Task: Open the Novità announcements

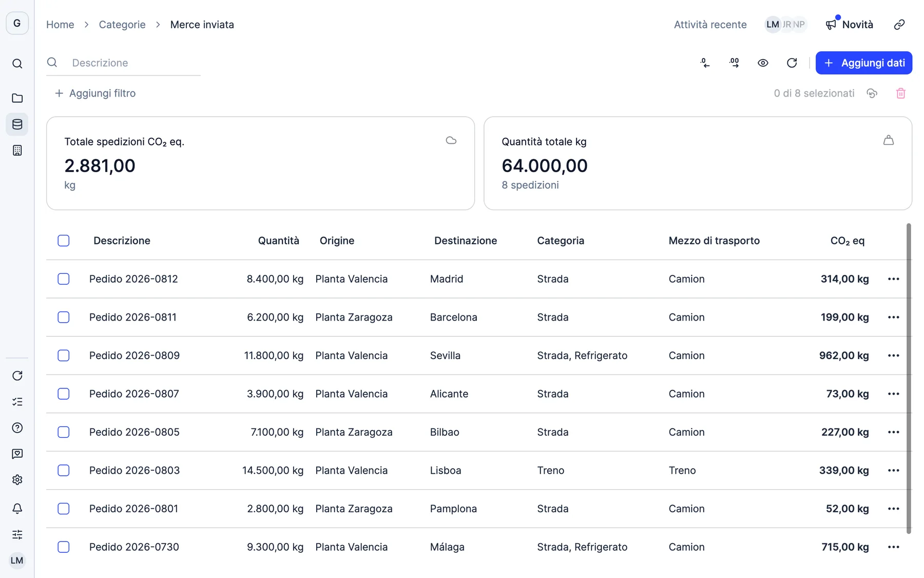Action: tap(850, 25)
